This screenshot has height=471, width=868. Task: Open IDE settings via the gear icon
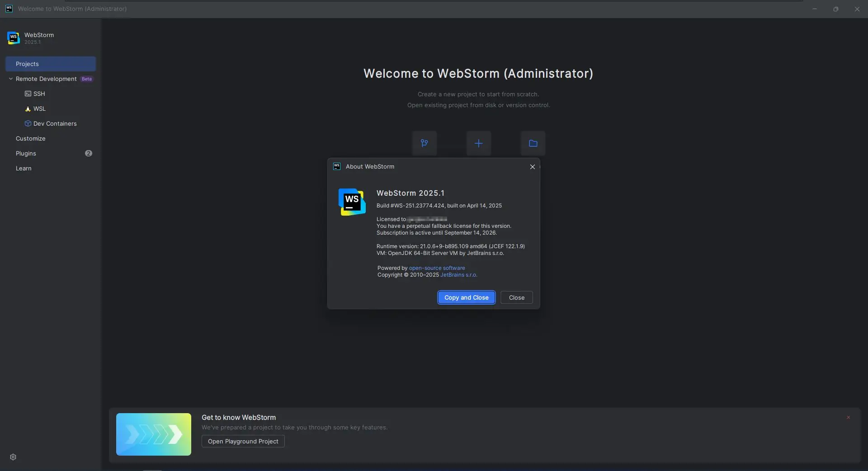point(13,457)
